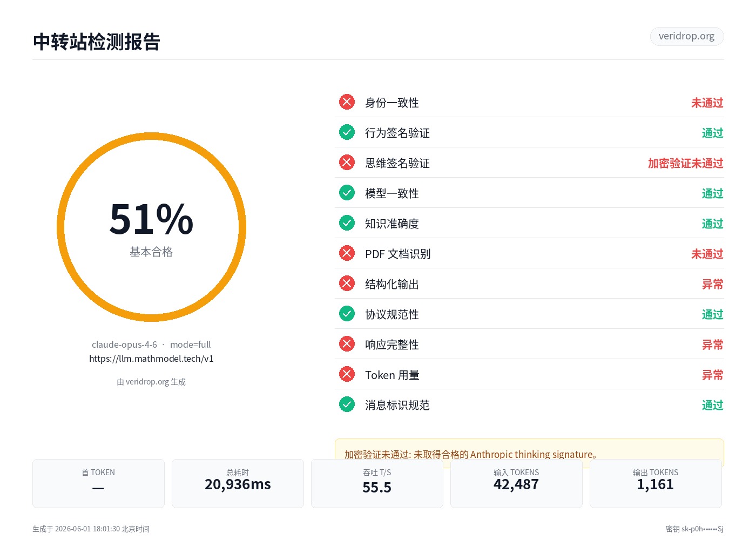Screen dimensions: 756x540
Task: Click the green check icon beside 消息标识规范
Action: coord(347,404)
